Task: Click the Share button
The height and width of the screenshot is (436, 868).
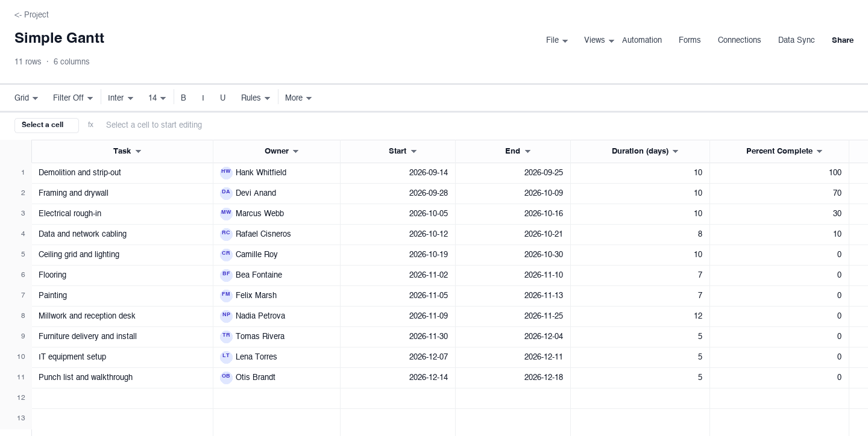Action: click(x=843, y=40)
